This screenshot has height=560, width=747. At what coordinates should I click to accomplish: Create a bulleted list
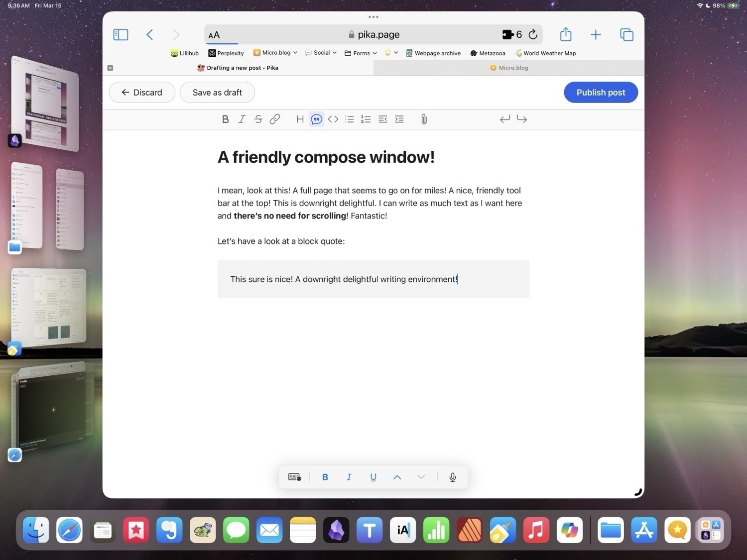[349, 119]
